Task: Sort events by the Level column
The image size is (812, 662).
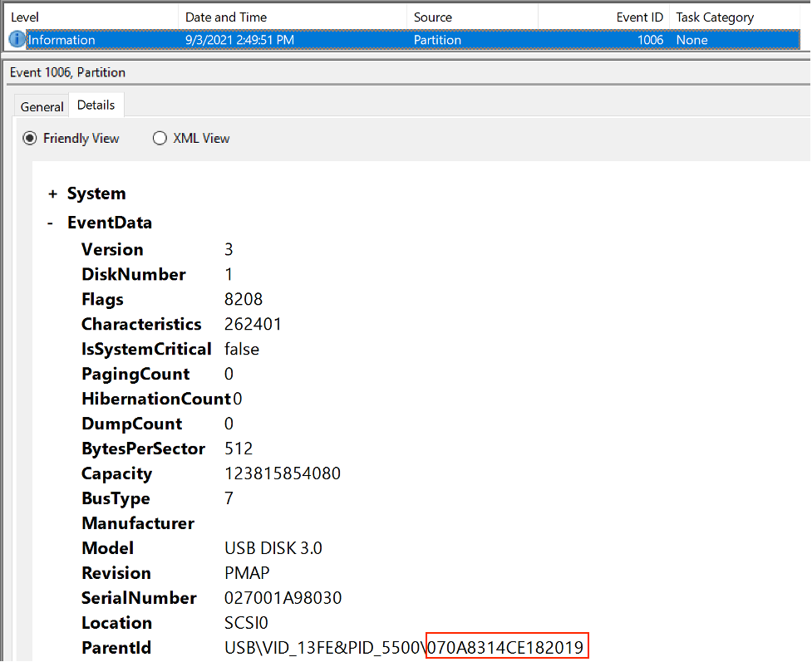Action: pos(25,17)
